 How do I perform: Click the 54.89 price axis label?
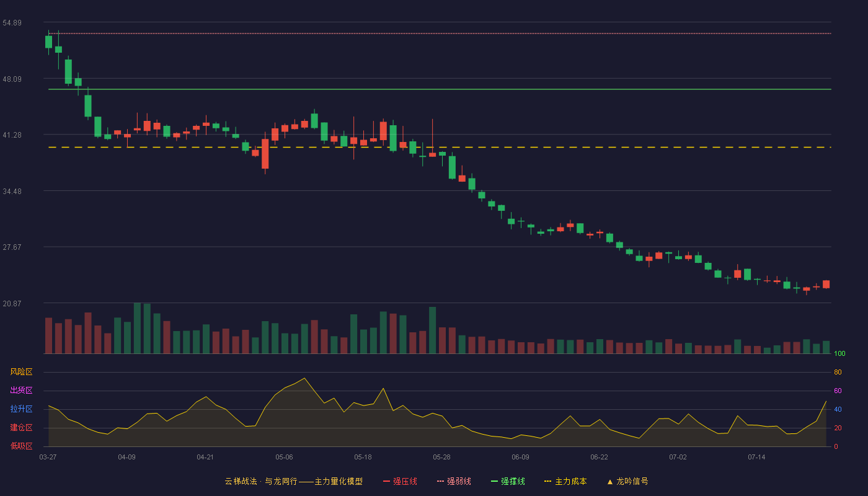(x=12, y=23)
